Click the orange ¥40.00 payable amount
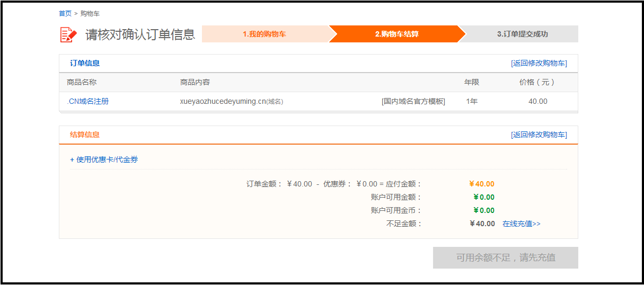This screenshot has height=285, width=644. tap(481, 184)
